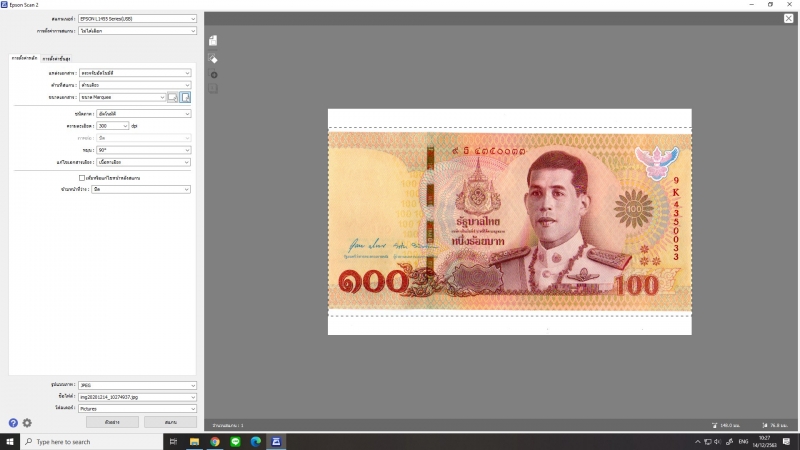Open the resolution dropdown showing 300 dpi

(112, 126)
